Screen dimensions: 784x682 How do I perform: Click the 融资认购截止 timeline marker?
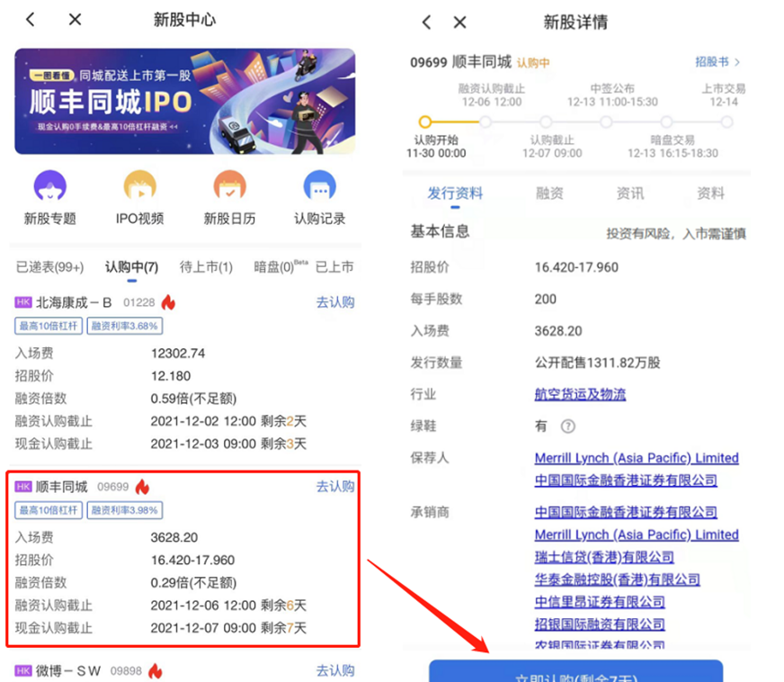tap(485, 121)
